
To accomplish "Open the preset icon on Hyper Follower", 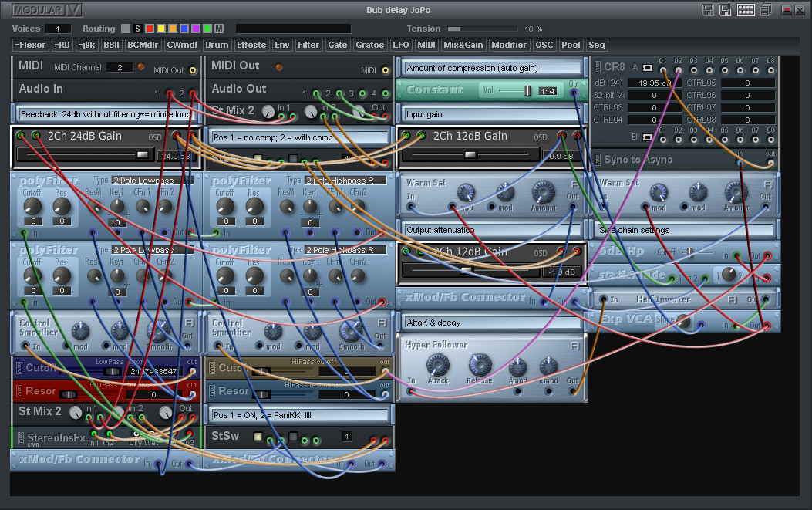I will (574, 345).
